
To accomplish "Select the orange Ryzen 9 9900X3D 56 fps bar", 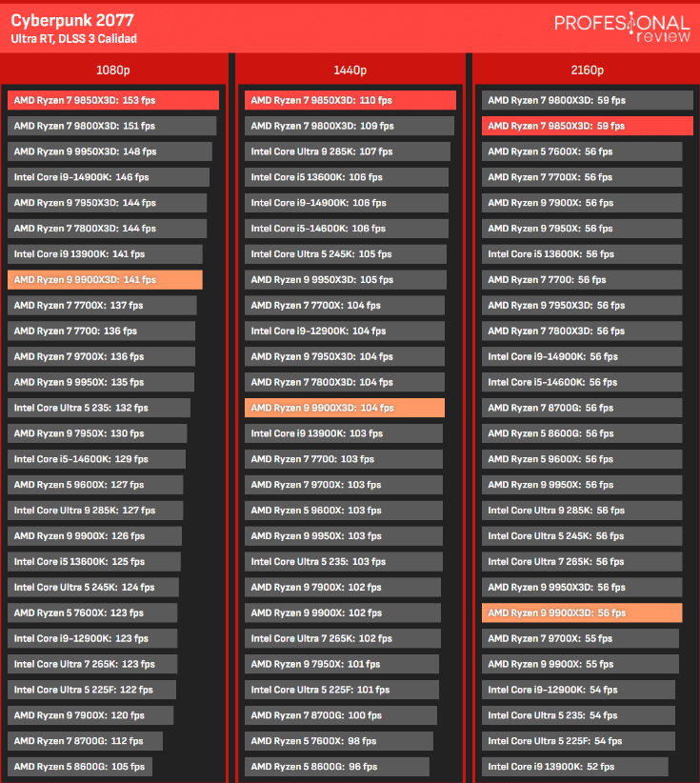I will point(582,612).
